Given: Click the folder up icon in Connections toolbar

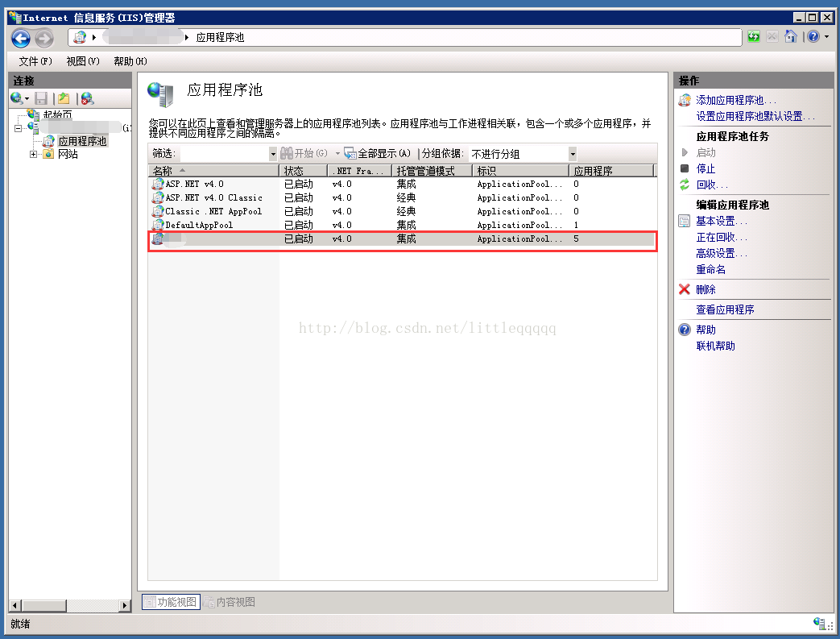Looking at the screenshot, I should pos(64,98).
